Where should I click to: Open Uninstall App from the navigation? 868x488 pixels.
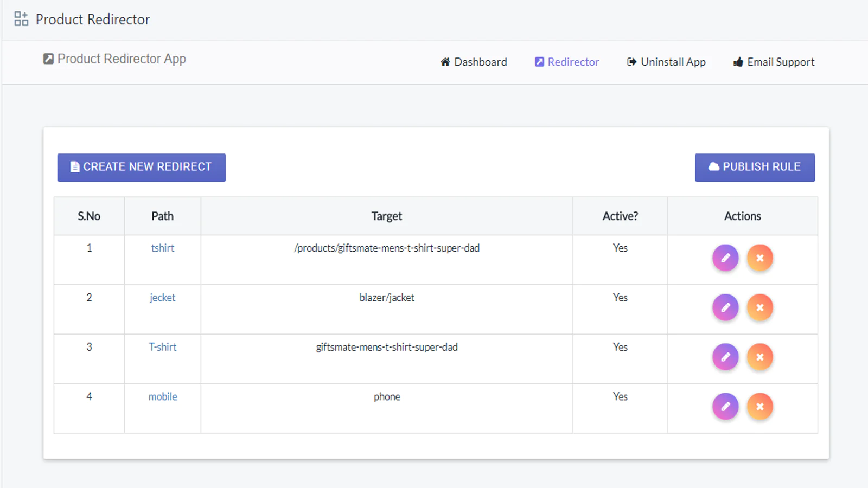(x=666, y=62)
